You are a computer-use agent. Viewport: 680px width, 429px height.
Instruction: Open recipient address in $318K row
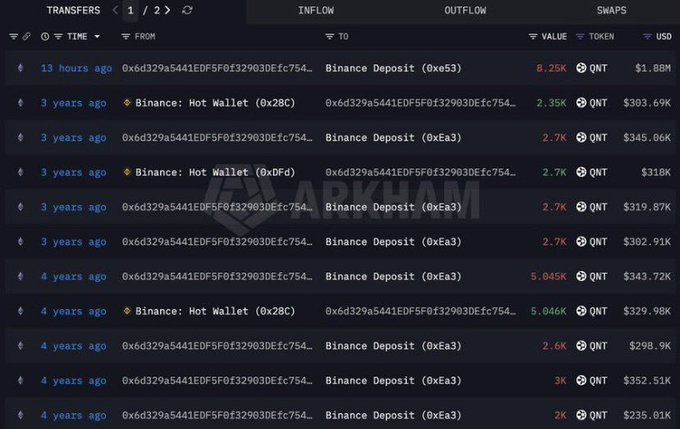coord(421,172)
